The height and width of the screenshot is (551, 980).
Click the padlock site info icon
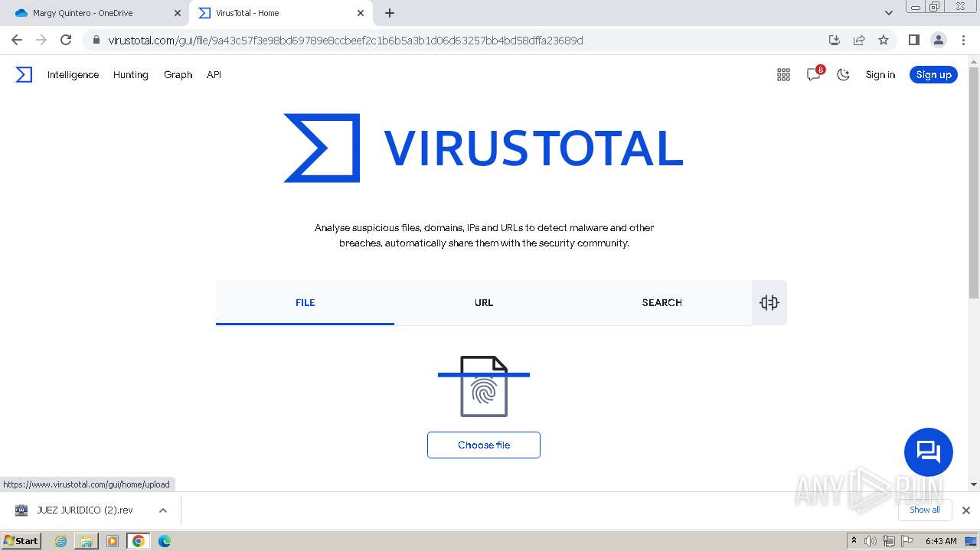coord(96,41)
